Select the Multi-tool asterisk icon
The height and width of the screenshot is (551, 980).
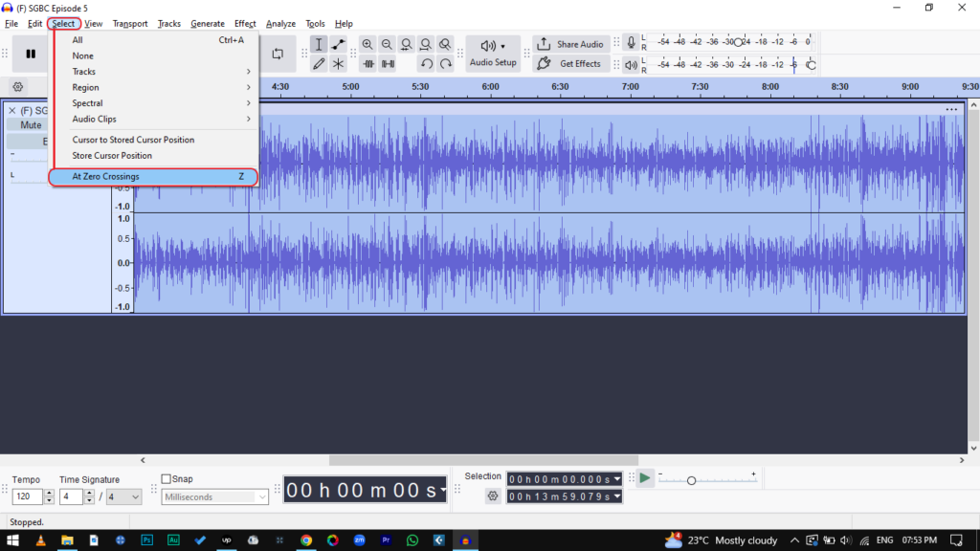338,64
